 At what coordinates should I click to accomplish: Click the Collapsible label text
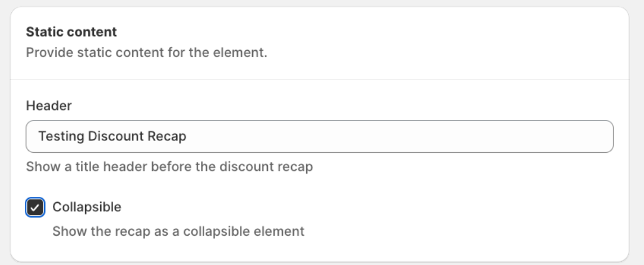[x=87, y=207]
